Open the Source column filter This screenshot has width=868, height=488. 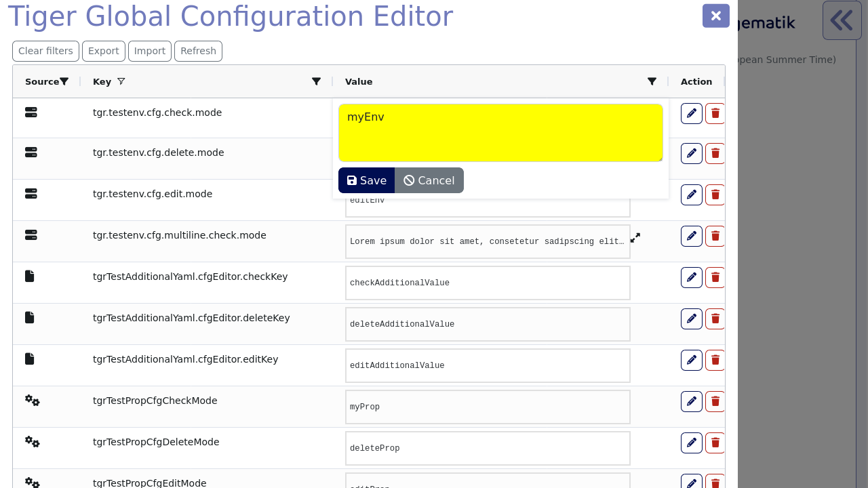[x=64, y=81]
